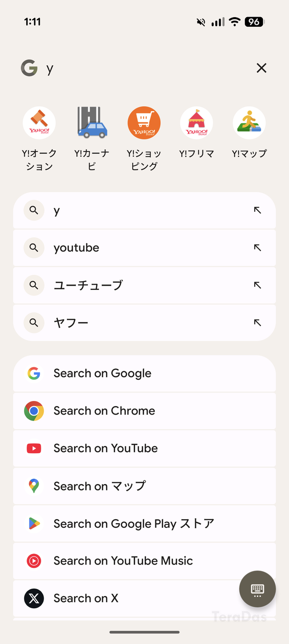This screenshot has width=289, height=644.
Task: Select the "youtube" search suggestion
Action: pos(144,248)
